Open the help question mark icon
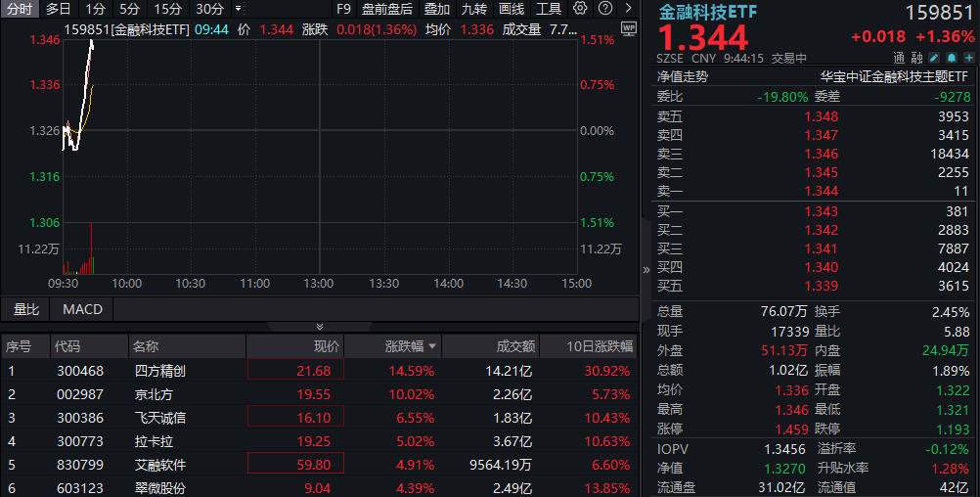This screenshot has width=980, height=497. 605,8
